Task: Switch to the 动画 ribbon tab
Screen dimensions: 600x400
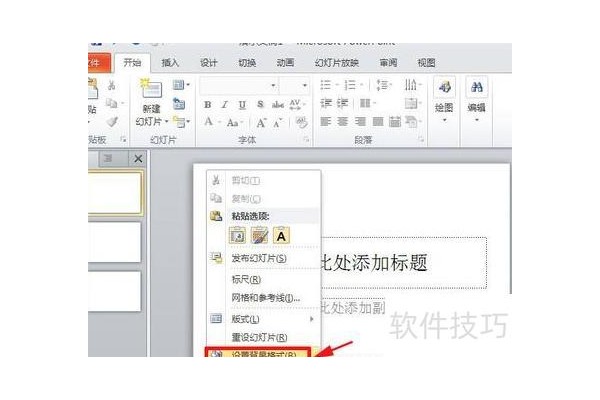Action: pyautogui.click(x=285, y=62)
